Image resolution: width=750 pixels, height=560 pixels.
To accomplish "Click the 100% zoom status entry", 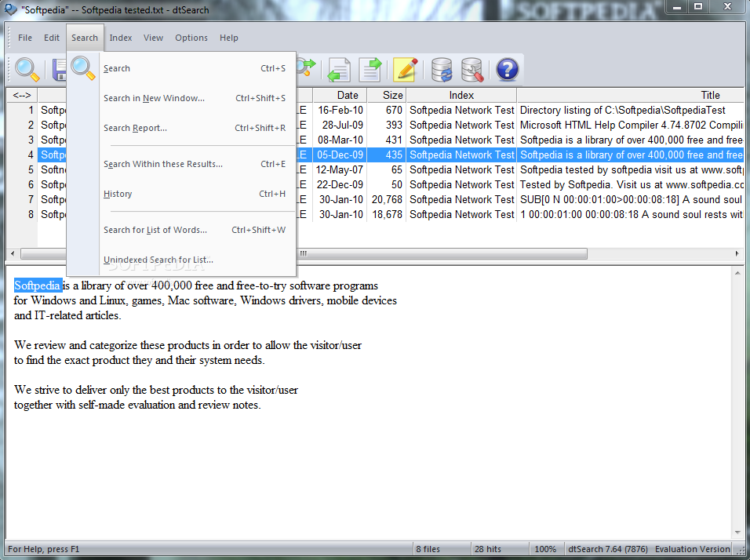I will (545, 549).
